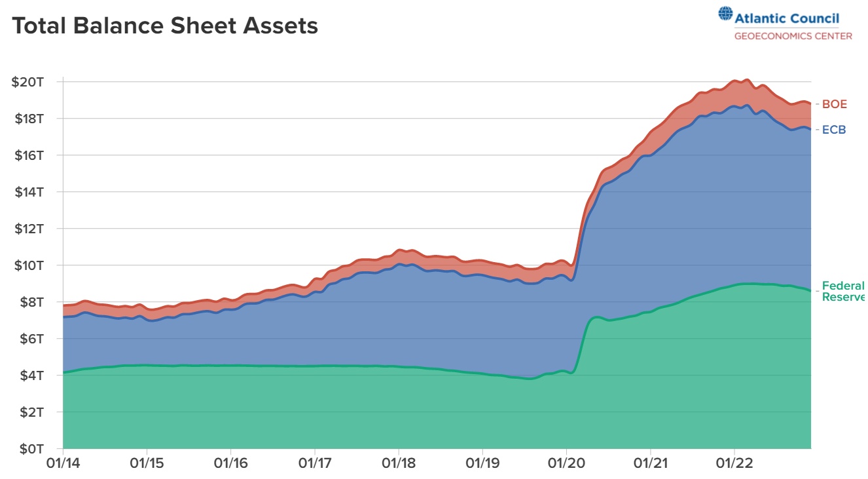Viewport: 868px width, 479px height.
Task: Click the $20T y-axis label
Action: point(27,82)
